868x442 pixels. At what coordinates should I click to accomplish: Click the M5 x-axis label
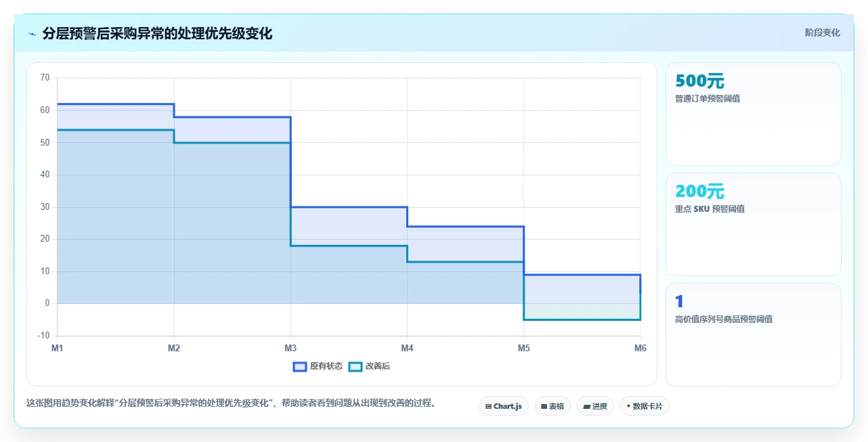pyautogui.click(x=523, y=349)
